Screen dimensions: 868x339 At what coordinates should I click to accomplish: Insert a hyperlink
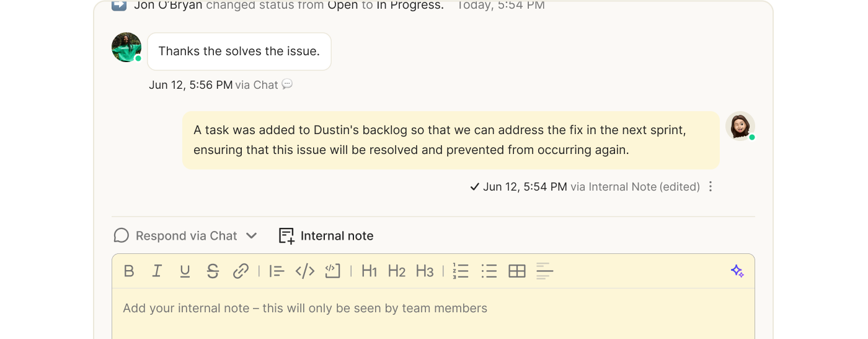click(241, 271)
